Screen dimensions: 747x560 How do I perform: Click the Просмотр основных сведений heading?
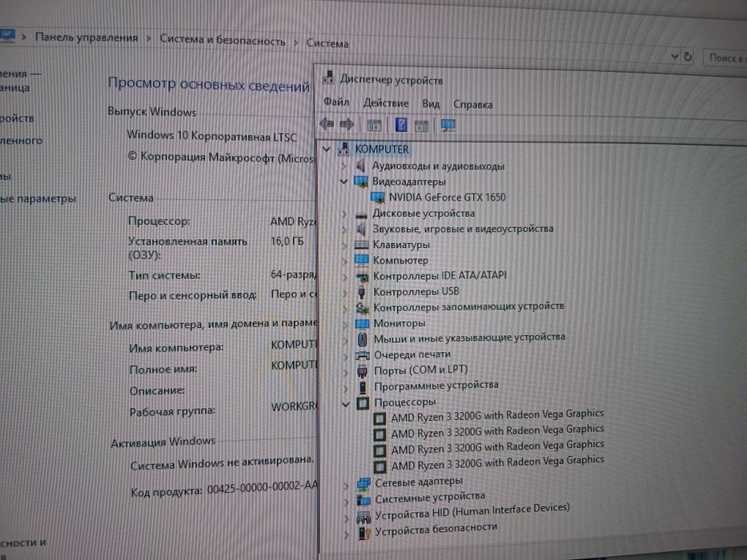(209, 84)
